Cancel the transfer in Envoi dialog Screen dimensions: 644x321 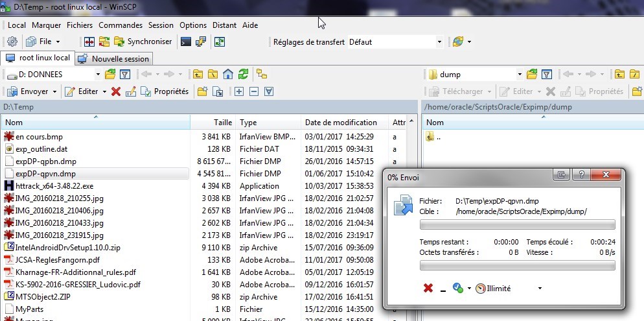[428, 288]
